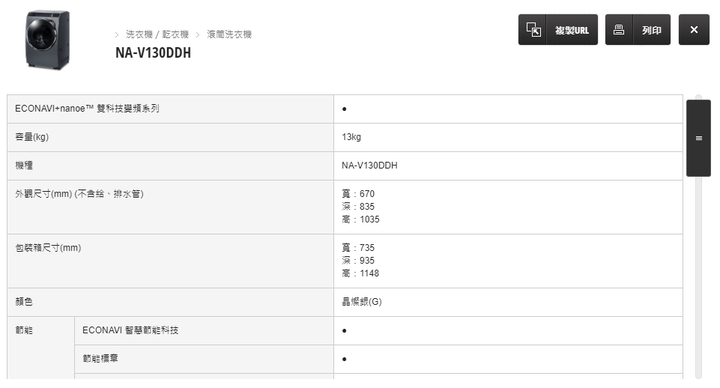Select the 高 : 1148 packaging value

coord(360,274)
